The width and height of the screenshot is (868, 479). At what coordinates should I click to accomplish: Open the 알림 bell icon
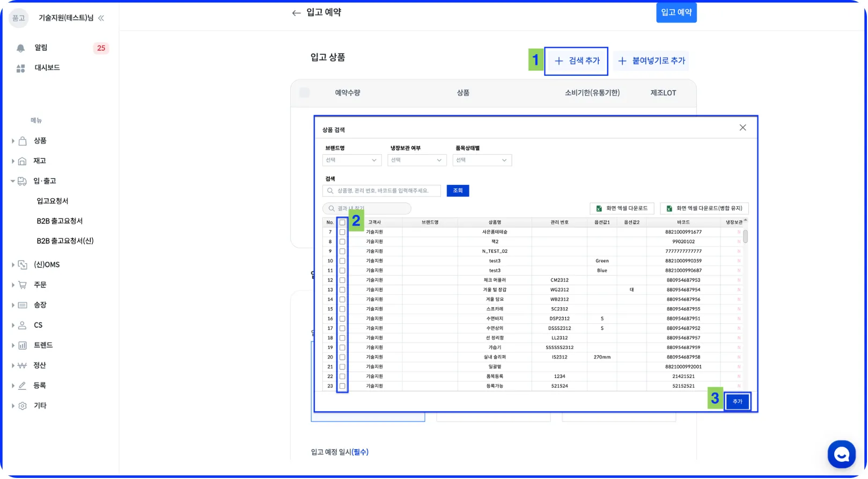click(x=20, y=48)
